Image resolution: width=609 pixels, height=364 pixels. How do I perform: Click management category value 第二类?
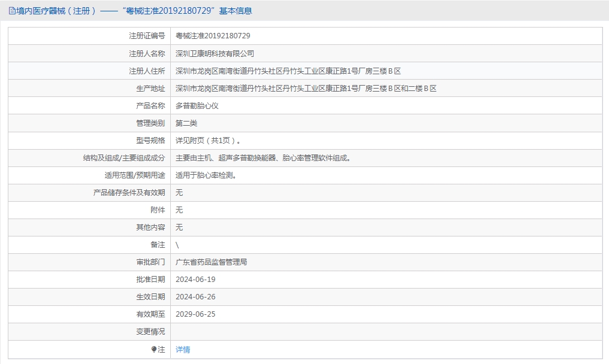click(186, 123)
